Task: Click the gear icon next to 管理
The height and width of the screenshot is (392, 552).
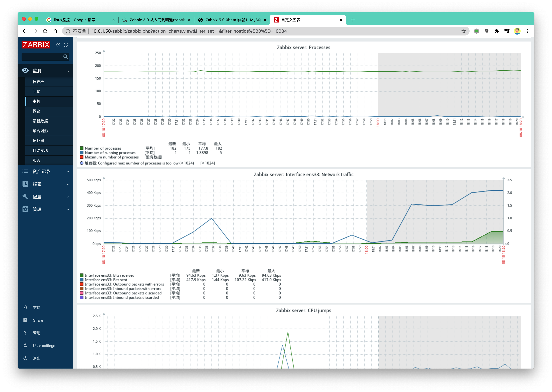Action: [x=25, y=209]
